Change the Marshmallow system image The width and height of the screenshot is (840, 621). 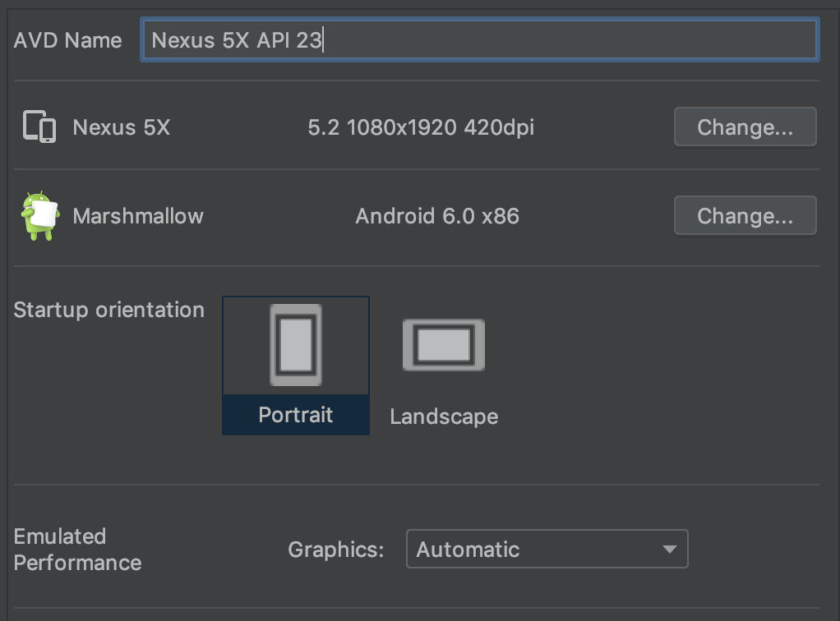click(x=745, y=216)
